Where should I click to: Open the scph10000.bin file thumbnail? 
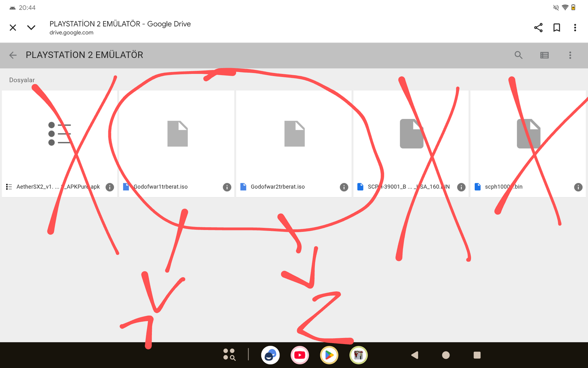pos(528,134)
